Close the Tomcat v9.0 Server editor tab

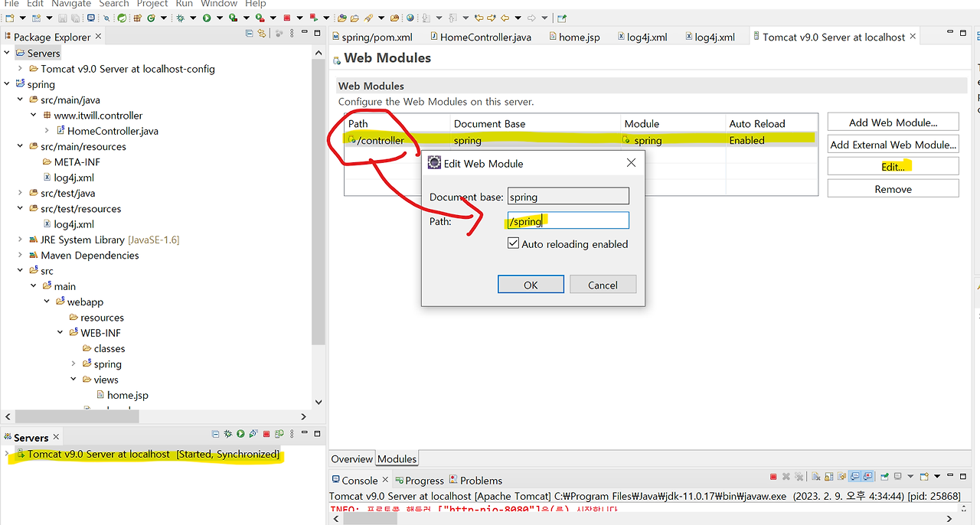click(x=913, y=37)
